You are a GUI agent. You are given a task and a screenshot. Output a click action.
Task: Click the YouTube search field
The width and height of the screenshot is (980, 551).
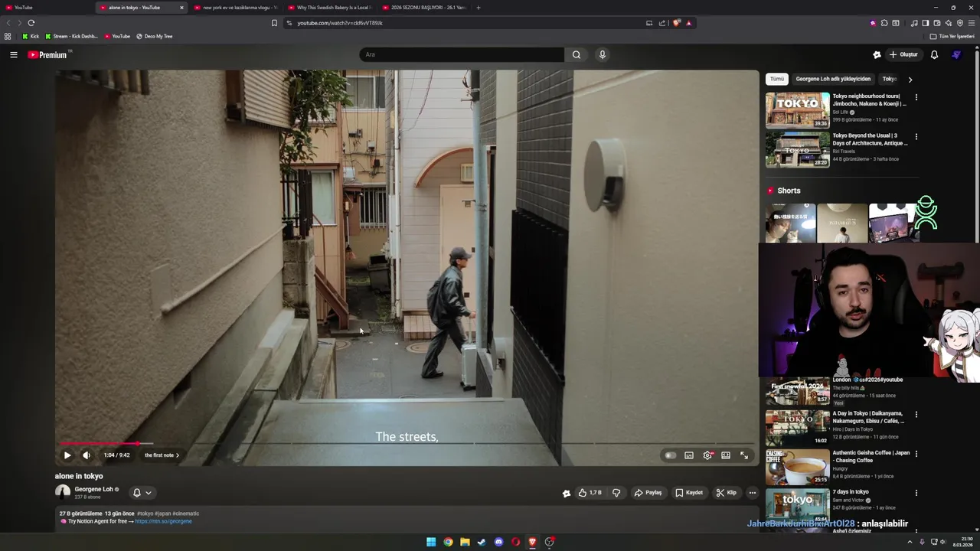[x=462, y=54]
